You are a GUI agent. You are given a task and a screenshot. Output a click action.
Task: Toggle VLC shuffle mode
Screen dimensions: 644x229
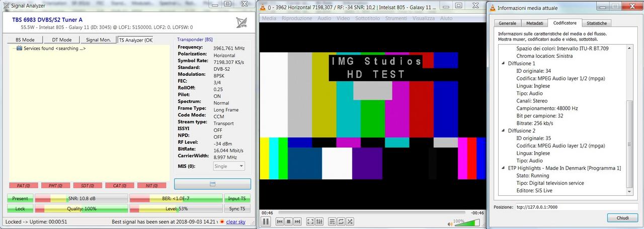(x=350, y=221)
